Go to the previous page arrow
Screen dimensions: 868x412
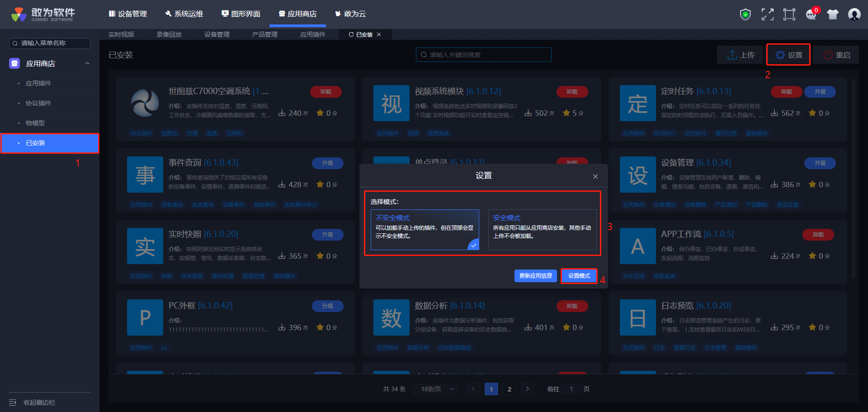point(473,389)
